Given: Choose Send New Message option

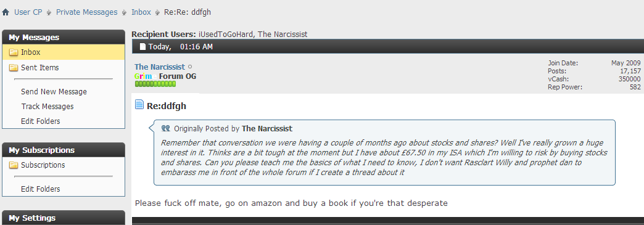Looking at the screenshot, I should coord(54,92).
